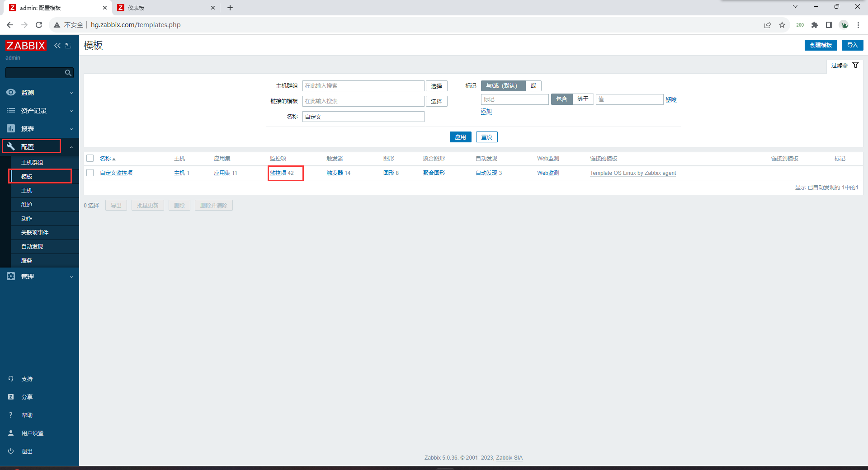Open Monitoring (监测) eye icon menu

click(11, 92)
